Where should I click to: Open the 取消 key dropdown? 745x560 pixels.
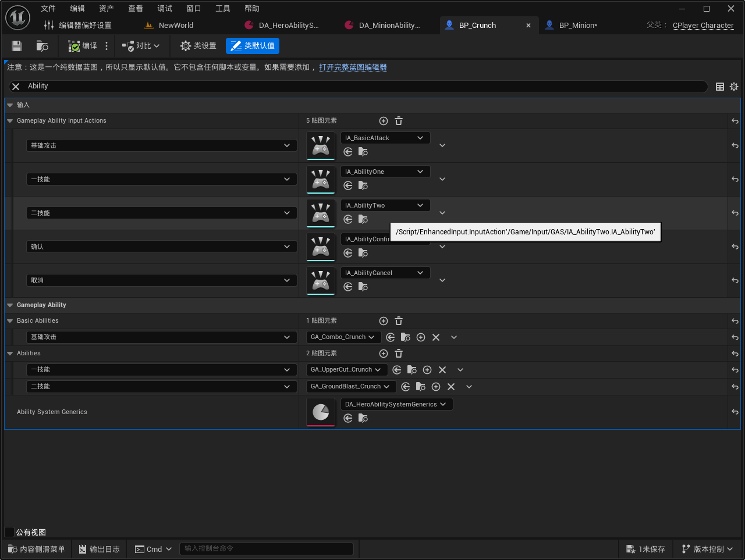pos(162,280)
